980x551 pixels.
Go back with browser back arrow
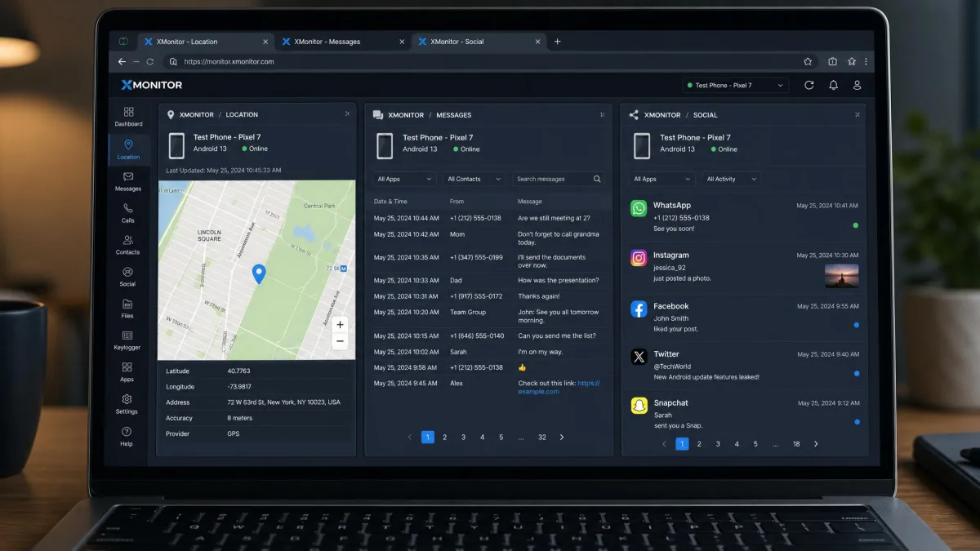tap(122, 61)
